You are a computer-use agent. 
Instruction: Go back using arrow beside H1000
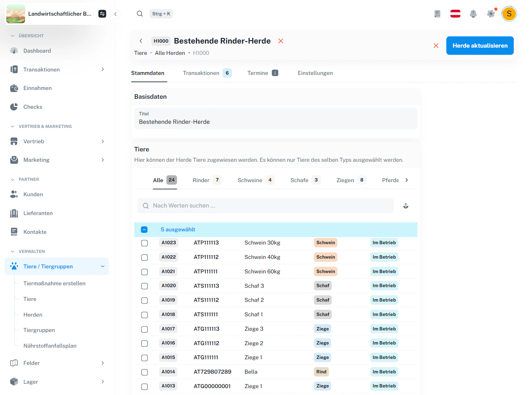141,41
